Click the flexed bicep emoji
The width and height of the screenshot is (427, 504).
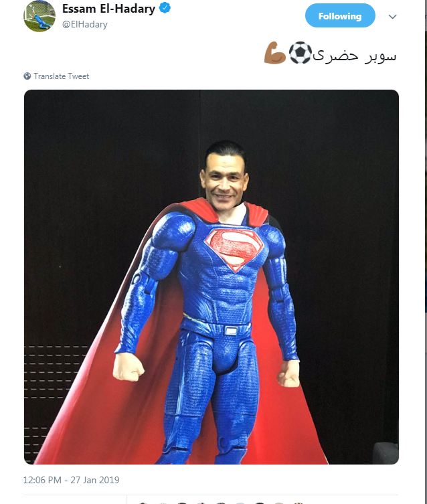click(275, 53)
